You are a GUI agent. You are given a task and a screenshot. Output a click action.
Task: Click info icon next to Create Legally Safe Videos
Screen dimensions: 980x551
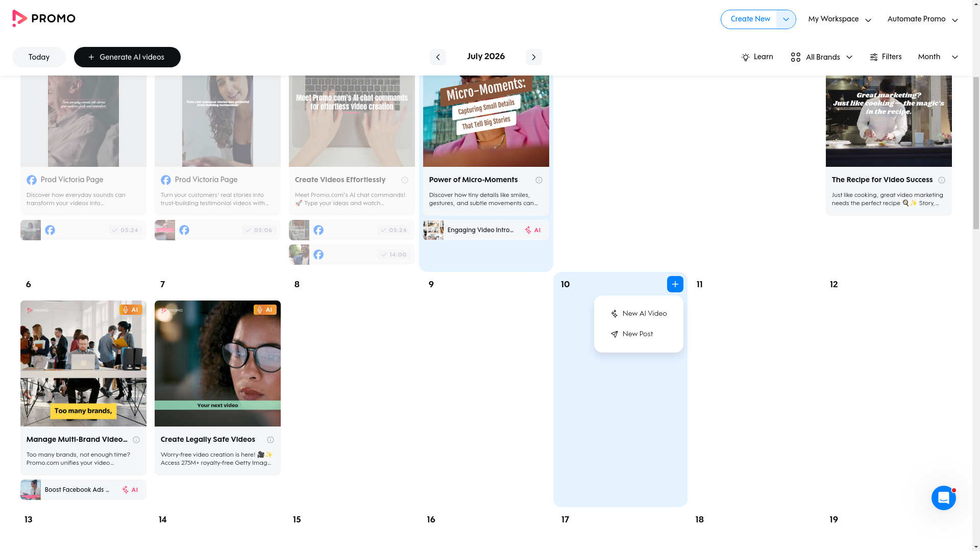270,440
